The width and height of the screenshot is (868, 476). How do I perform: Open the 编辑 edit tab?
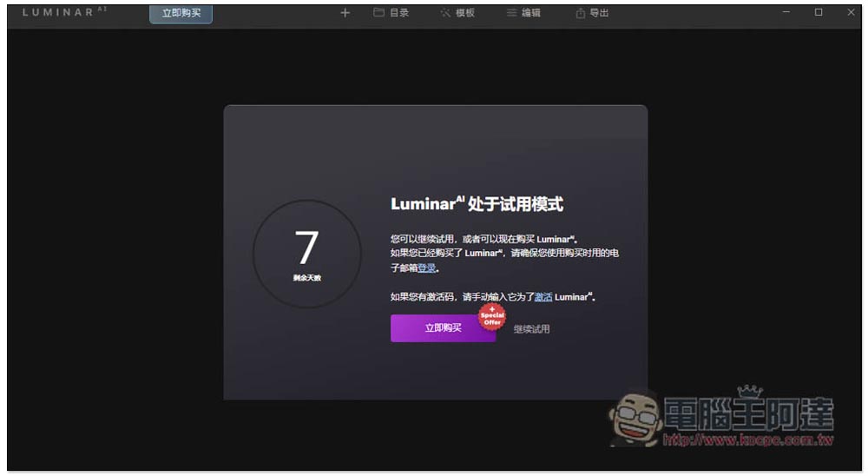point(523,13)
